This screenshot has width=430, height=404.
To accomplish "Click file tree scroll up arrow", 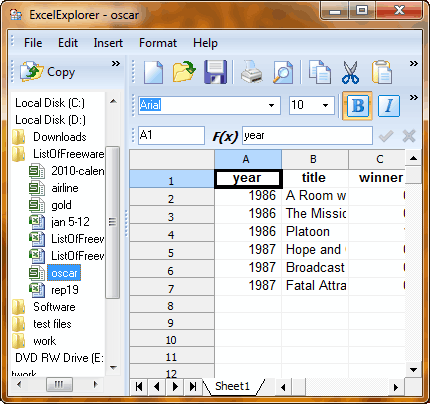I will [113, 101].
